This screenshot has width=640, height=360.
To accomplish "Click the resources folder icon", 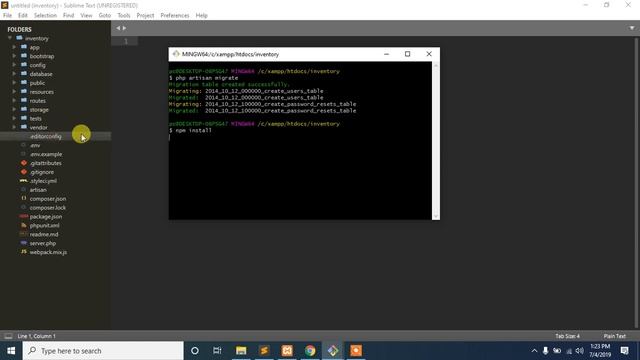I will point(24,92).
